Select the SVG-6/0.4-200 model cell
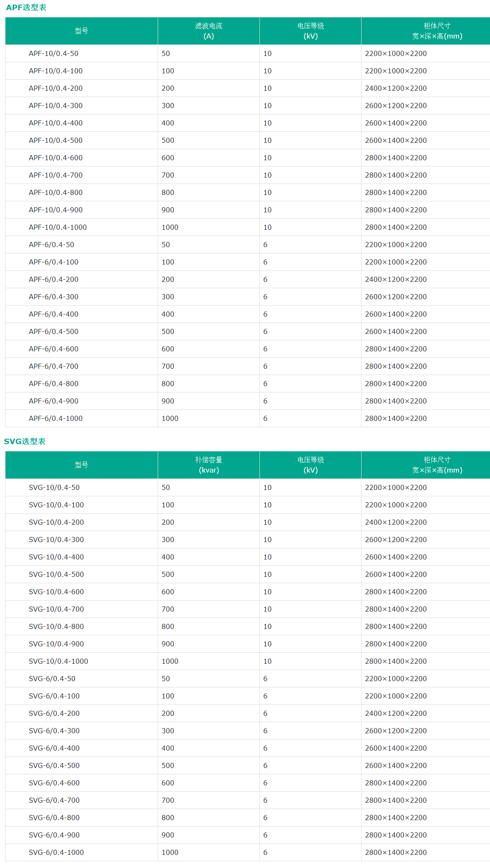The image size is (490, 868). (x=54, y=713)
